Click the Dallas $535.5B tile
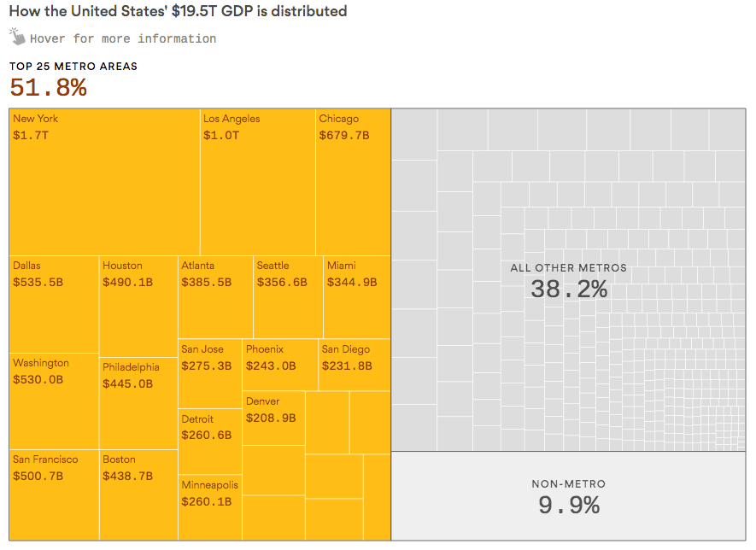756x550 pixels. (54, 304)
